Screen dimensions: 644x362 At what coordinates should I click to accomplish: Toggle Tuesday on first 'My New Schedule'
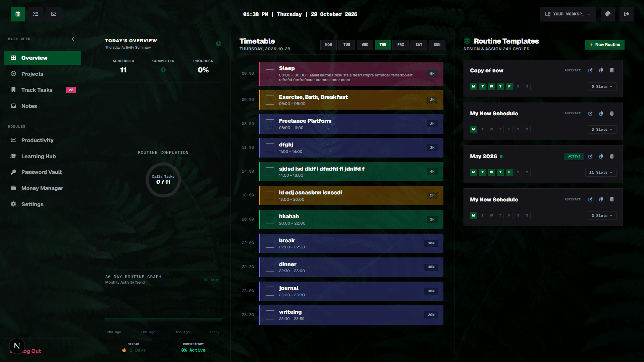click(x=482, y=129)
